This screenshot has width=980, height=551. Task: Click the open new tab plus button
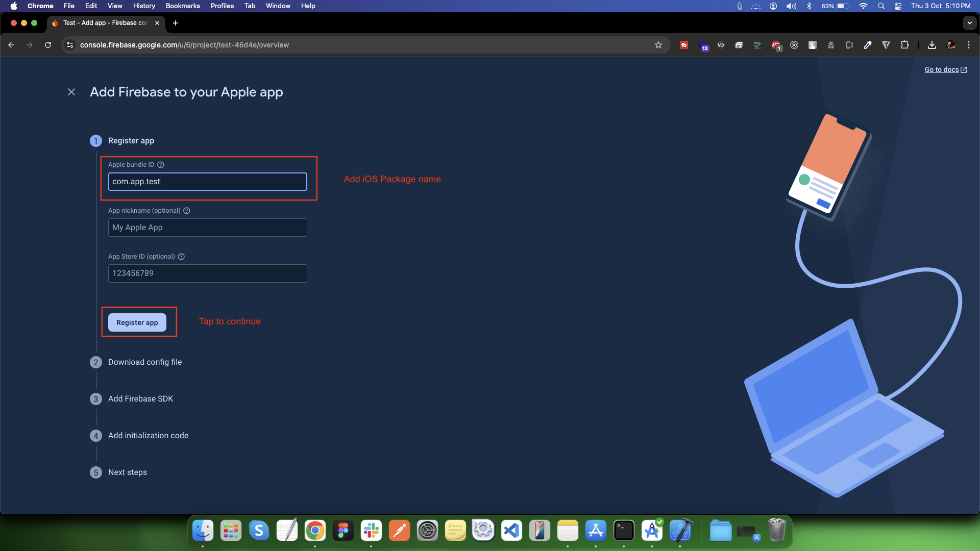pyautogui.click(x=175, y=23)
